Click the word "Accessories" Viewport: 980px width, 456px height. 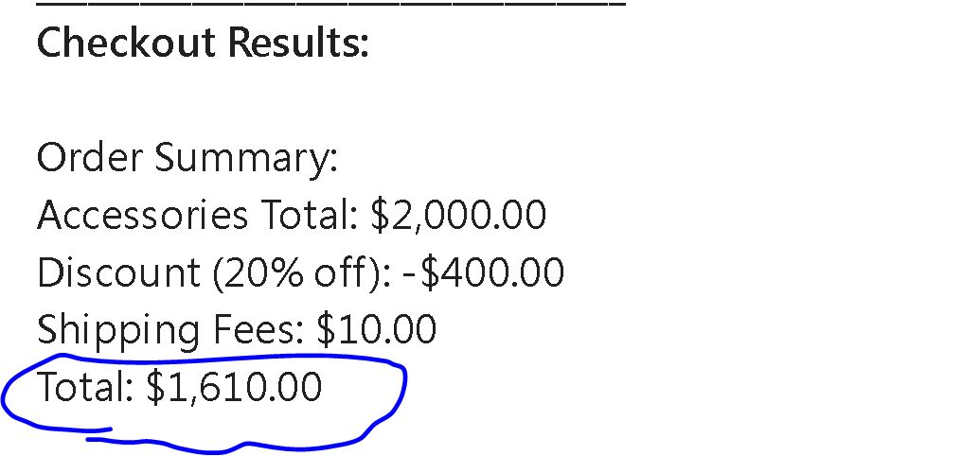(141, 216)
